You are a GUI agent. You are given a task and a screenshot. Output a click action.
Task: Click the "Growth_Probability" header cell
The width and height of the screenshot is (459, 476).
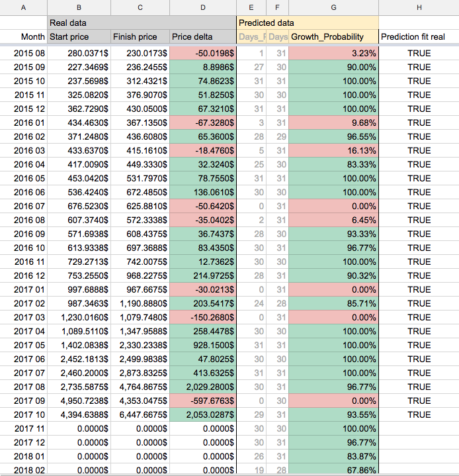(333, 37)
